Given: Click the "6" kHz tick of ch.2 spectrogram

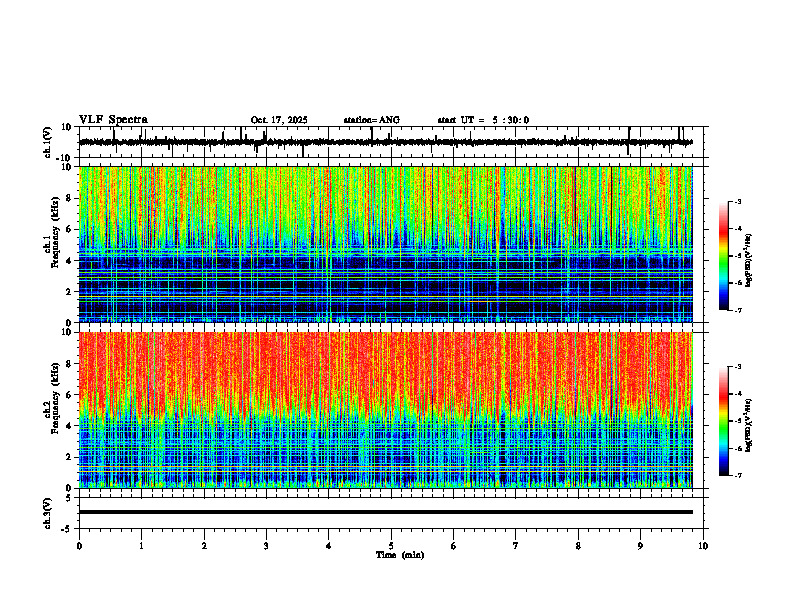Looking at the screenshot, I should [x=70, y=395].
